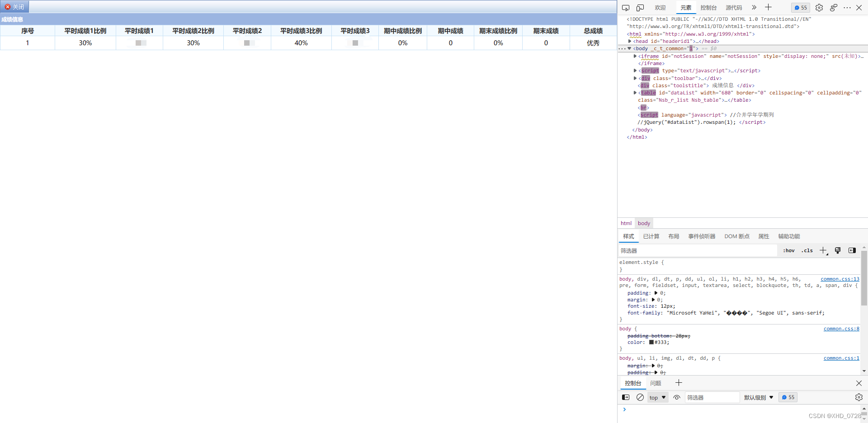Click the 55 issues badge in console toolbar
Image resolution: width=868 pixels, height=423 pixels.
(788, 397)
